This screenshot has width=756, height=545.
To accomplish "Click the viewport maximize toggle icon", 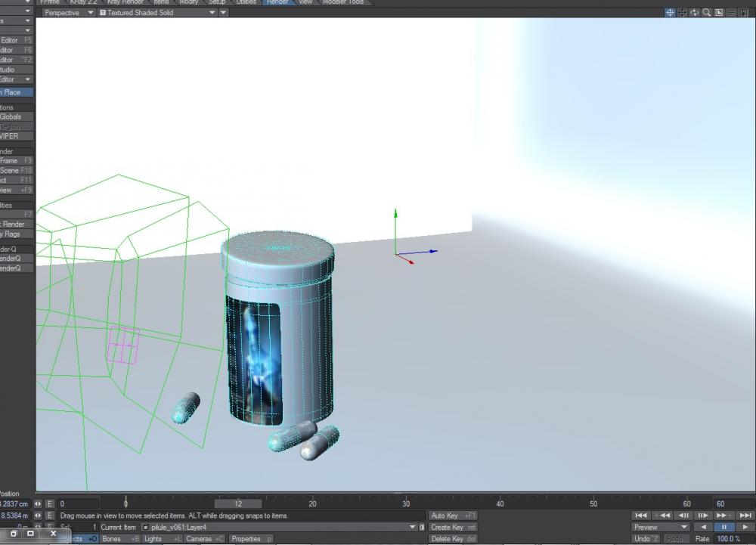I will click(720, 13).
